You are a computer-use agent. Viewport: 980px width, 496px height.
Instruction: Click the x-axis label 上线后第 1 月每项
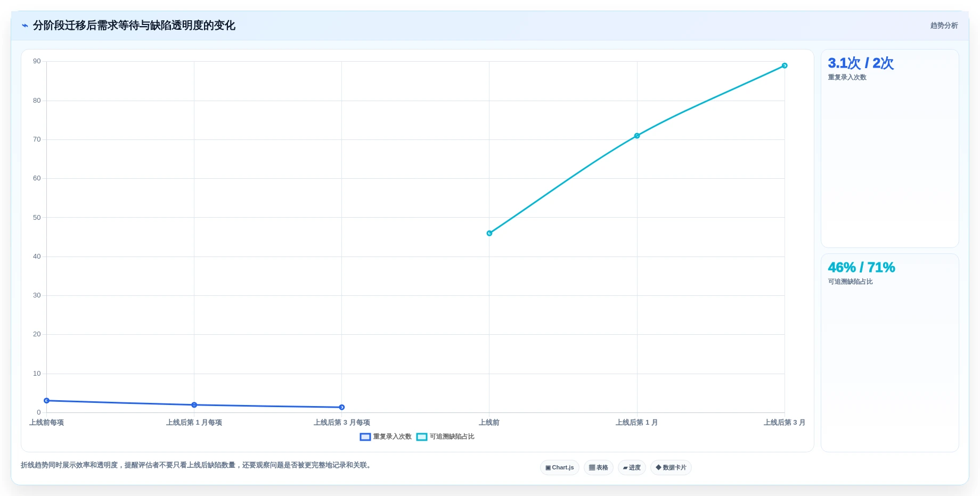[x=194, y=423]
